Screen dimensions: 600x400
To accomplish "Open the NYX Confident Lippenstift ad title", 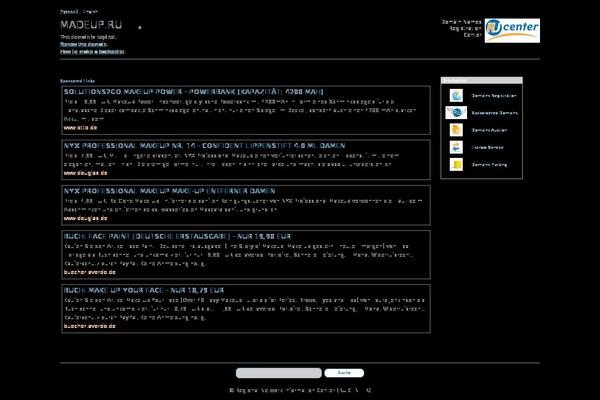I will [205, 146].
